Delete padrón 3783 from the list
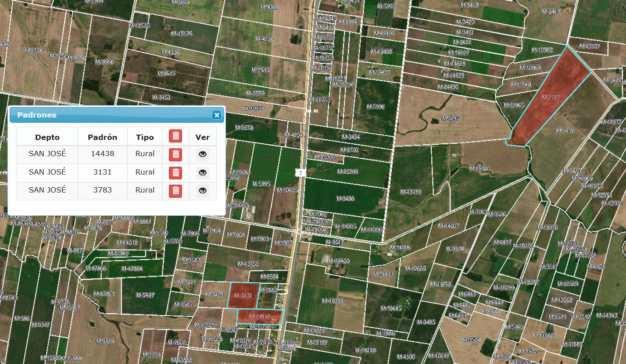 (175, 190)
